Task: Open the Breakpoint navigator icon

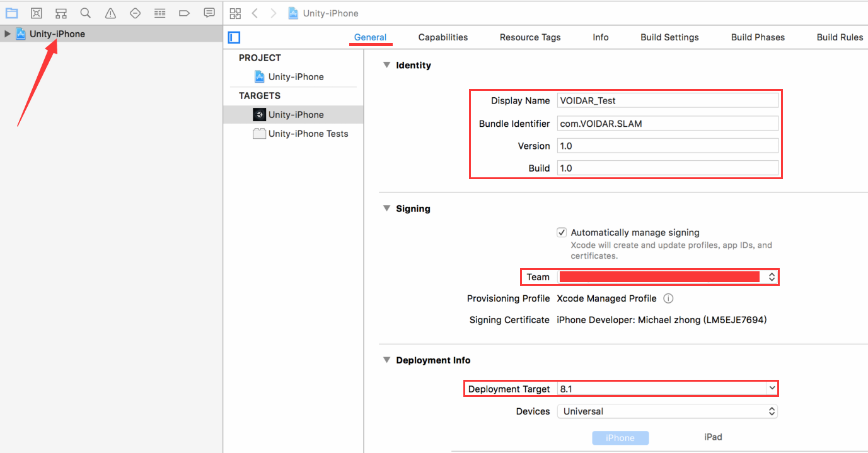Action: [x=185, y=13]
